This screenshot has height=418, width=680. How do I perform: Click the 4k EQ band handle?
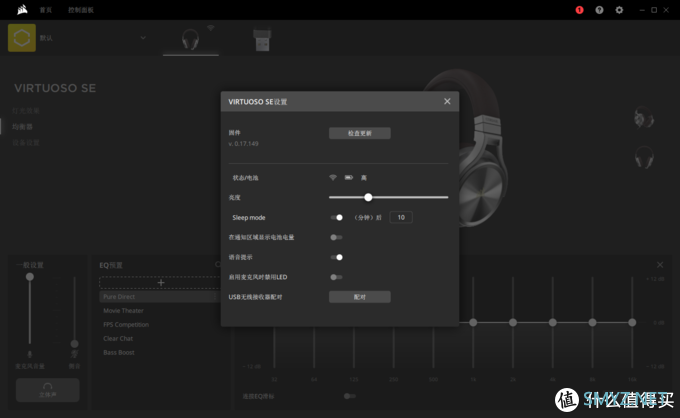(552, 323)
